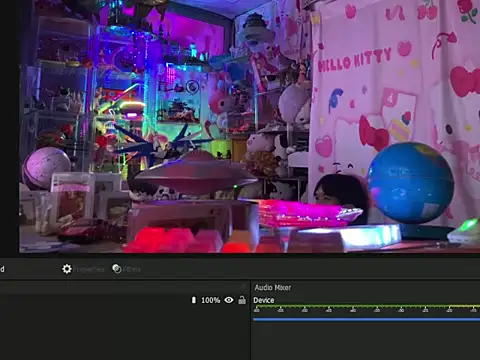This screenshot has height=360, width=480.
Task: Click the battery icon beside 100%
Action: [194, 300]
